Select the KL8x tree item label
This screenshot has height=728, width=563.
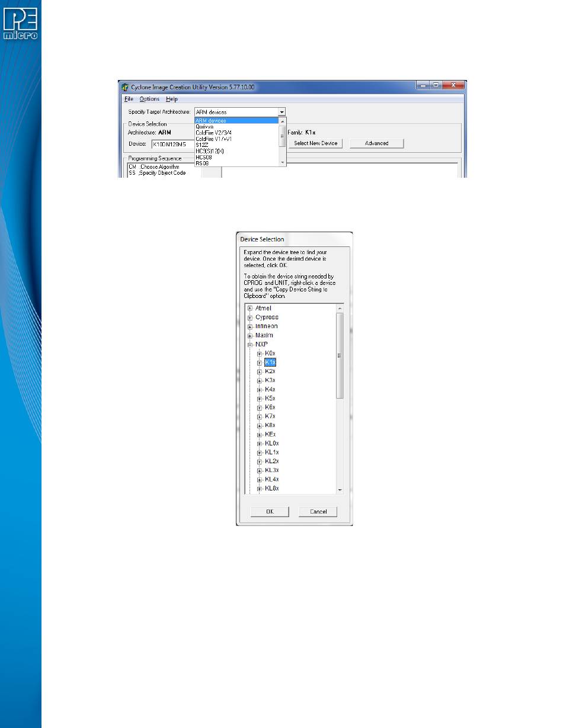tap(272, 489)
